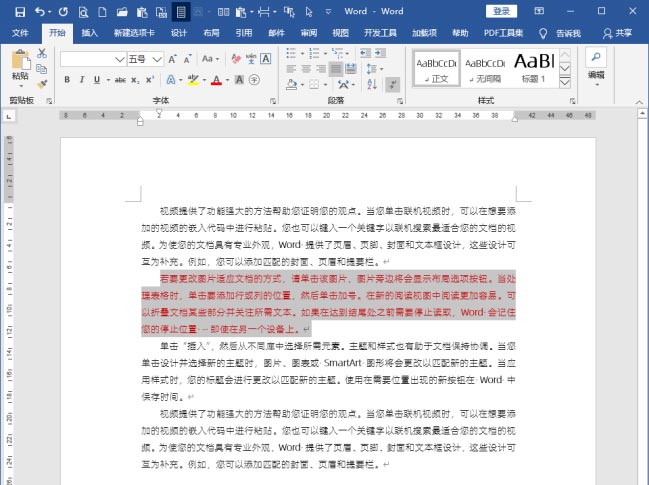The width and height of the screenshot is (649, 485).
Task: Toggle distributed alignment
Action: [351, 69]
